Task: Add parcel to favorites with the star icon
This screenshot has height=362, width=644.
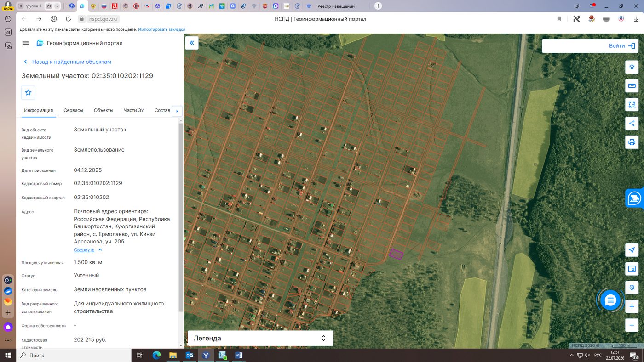Action: (28, 92)
